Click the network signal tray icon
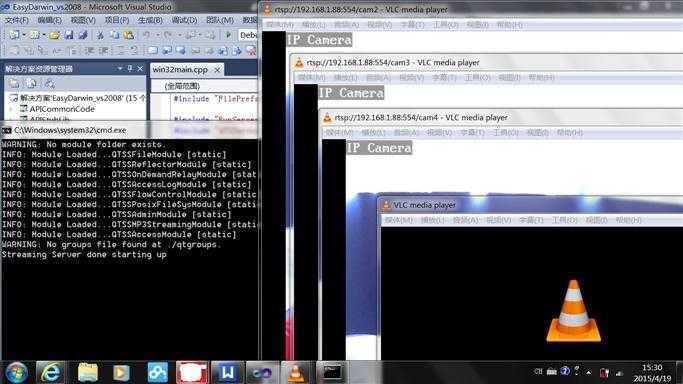683x384 pixels. click(619, 373)
